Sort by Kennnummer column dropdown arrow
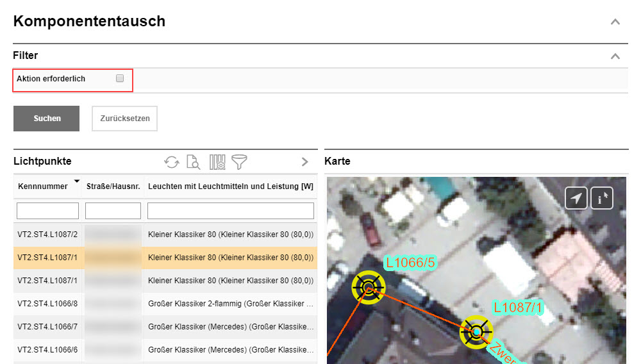 coord(76,181)
